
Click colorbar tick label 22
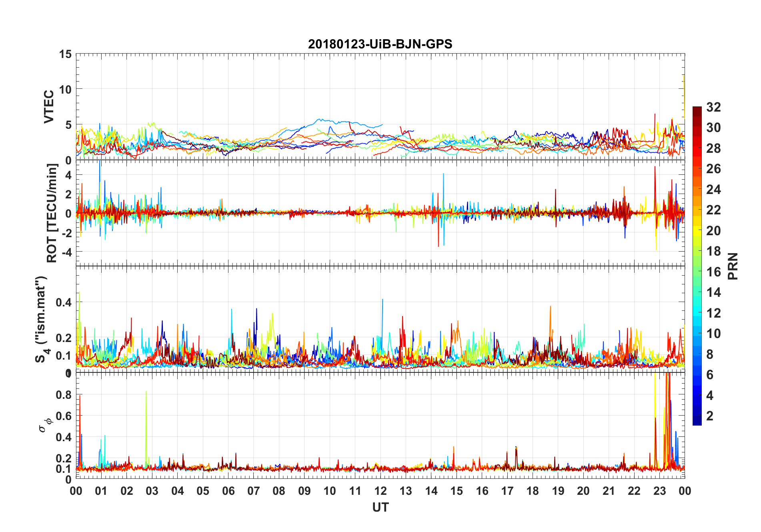(x=713, y=210)
